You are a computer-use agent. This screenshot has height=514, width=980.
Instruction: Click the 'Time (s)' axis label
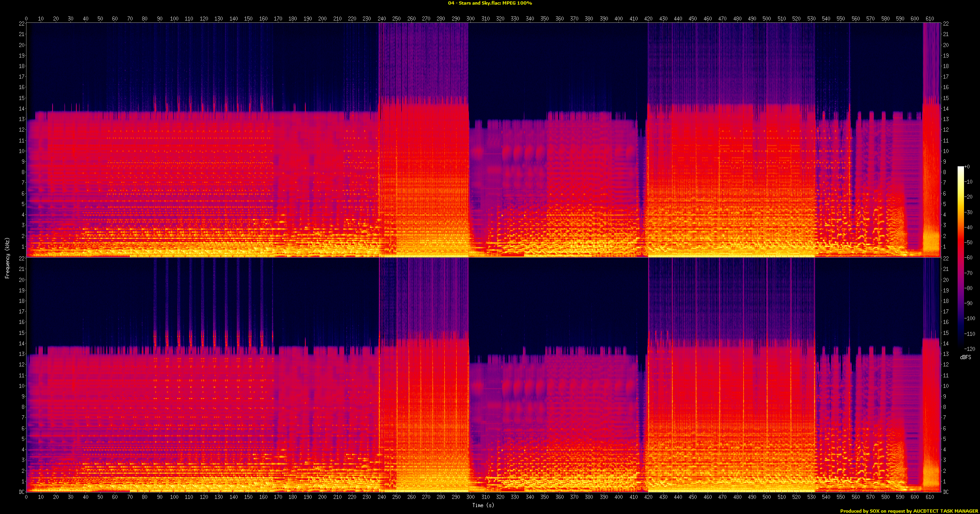[483, 505]
